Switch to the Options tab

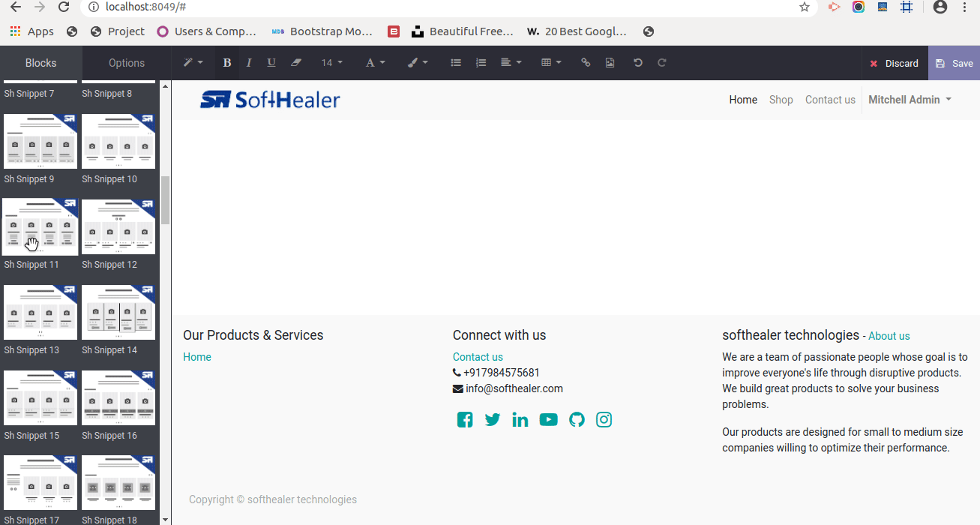pyautogui.click(x=127, y=63)
